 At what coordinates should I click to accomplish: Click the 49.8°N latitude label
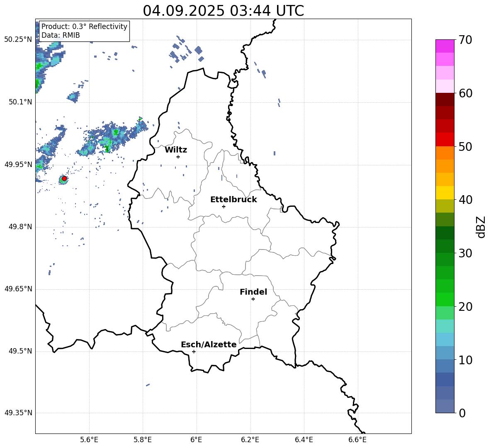pos(20,227)
